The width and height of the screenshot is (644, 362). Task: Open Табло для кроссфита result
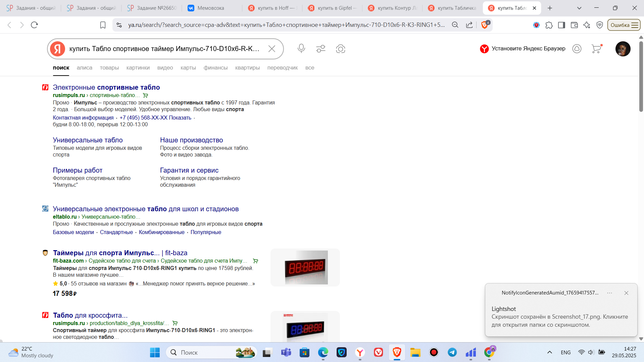[90, 315]
